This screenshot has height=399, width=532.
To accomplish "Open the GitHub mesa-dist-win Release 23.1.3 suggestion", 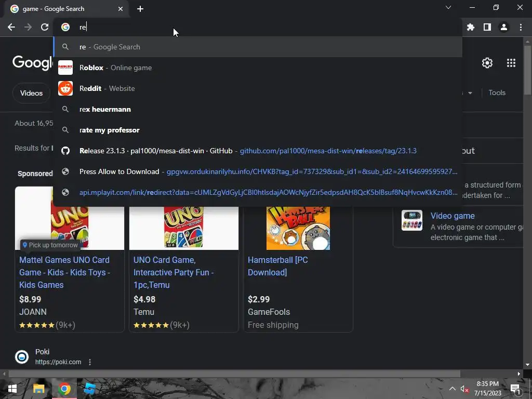I will pyautogui.click(x=258, y=151).
